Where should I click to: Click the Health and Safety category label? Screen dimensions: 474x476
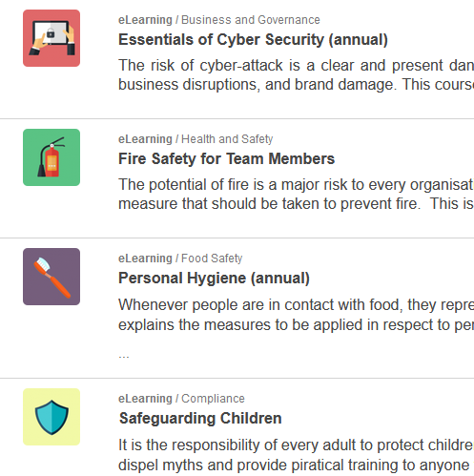[x=227, y=139]
